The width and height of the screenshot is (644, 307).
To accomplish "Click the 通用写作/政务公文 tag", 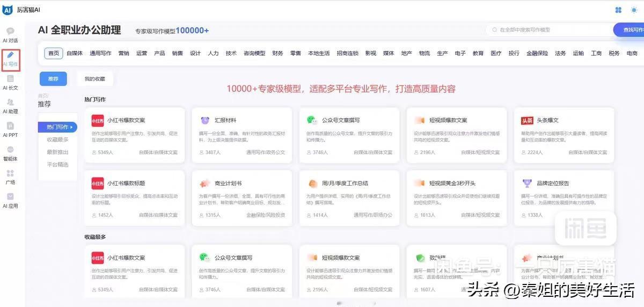I will [266, 152].
